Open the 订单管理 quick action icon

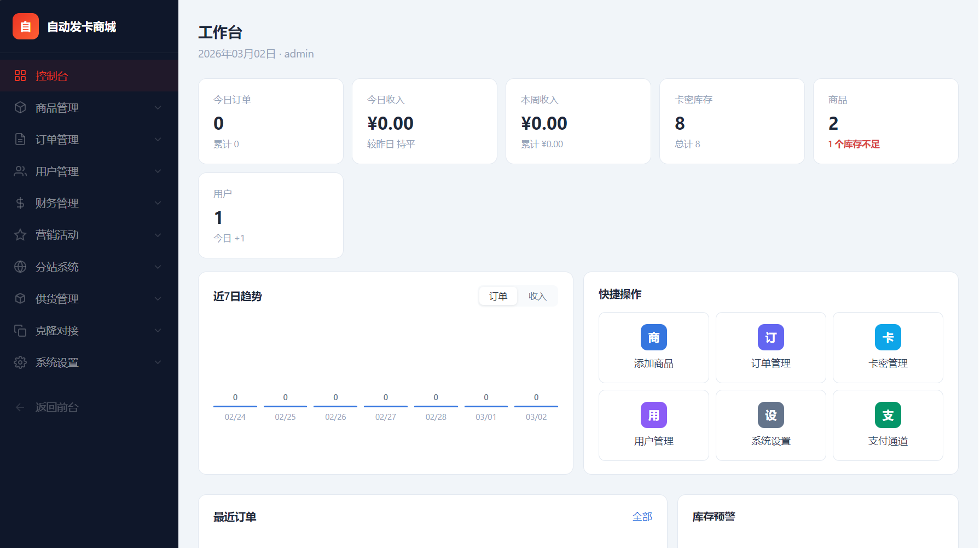[770, 337]
